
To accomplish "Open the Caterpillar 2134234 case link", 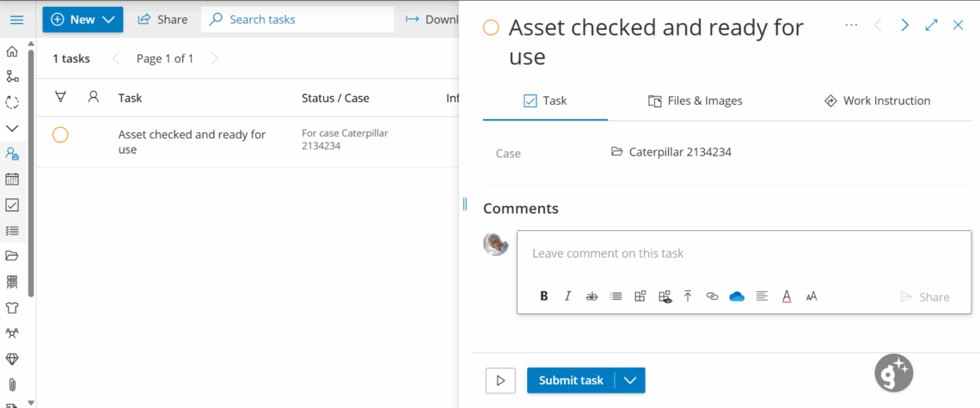I will click(679, 152).
